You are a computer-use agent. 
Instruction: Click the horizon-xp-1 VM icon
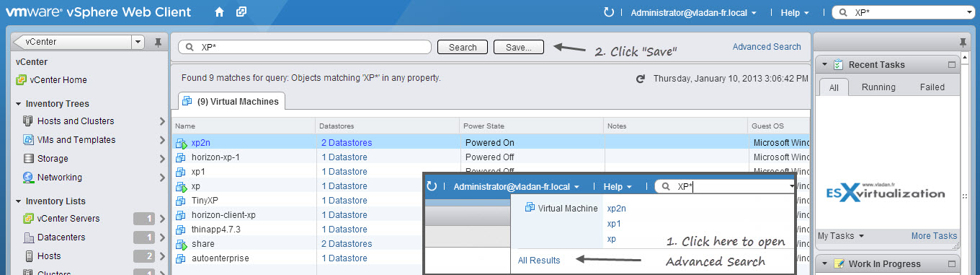pyautogui.click(x=181, y=157)
